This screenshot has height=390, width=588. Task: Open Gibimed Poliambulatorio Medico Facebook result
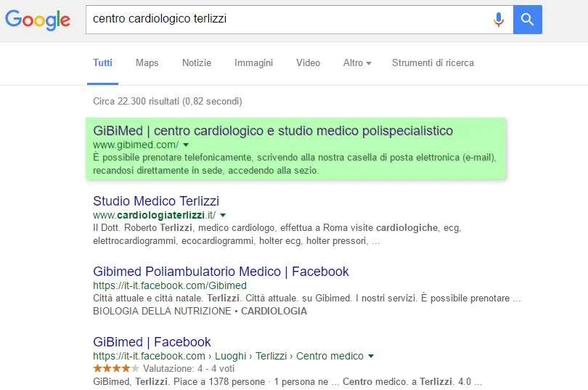tap(221, 272)
